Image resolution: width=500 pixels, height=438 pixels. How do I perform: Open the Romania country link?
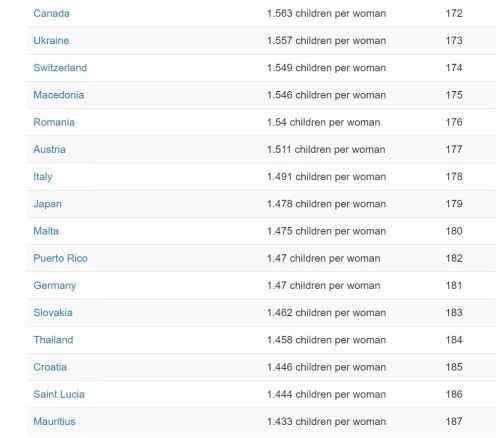[54, 122]
